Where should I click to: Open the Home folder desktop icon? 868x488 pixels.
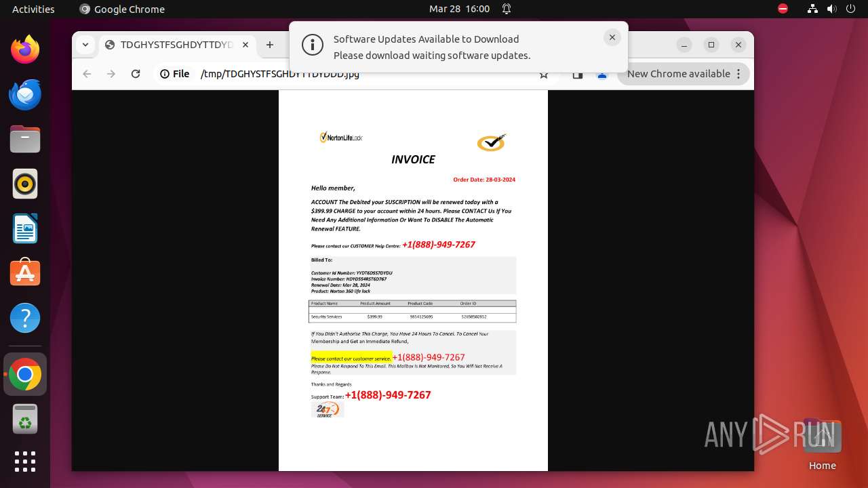coord(822,446)
